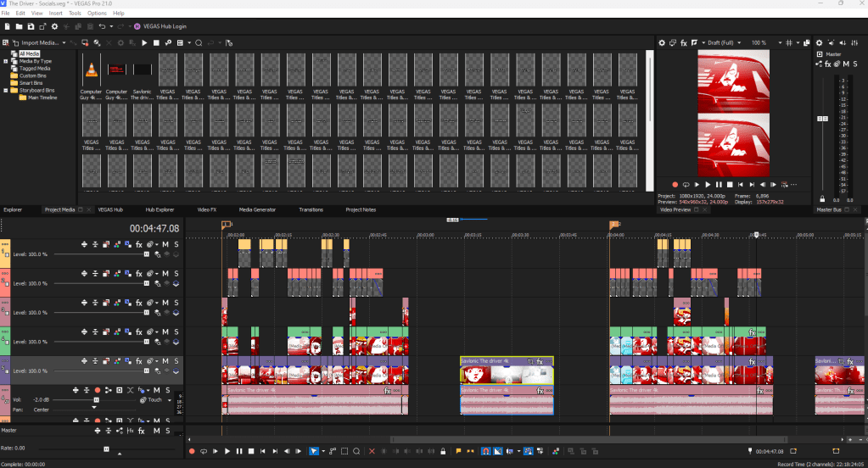Select Savlonic The driver media thumbnail

[x=143, y=70]
